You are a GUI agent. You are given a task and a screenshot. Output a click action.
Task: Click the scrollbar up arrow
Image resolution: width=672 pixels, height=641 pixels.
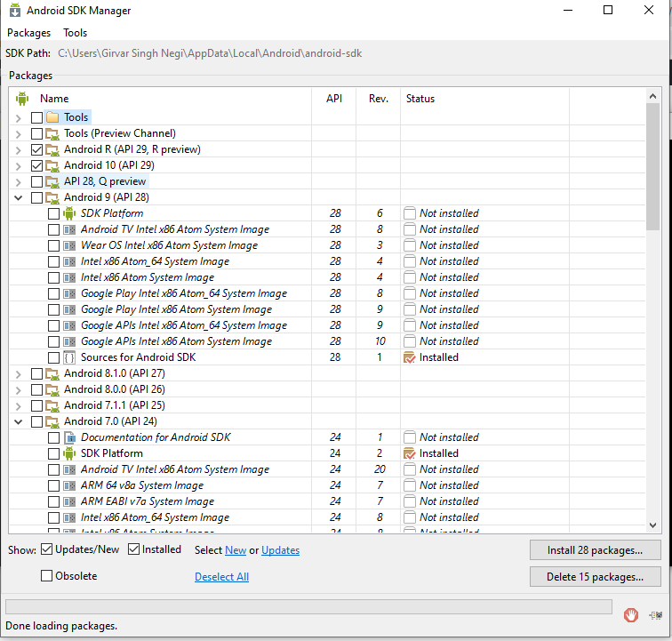[652, 96]
